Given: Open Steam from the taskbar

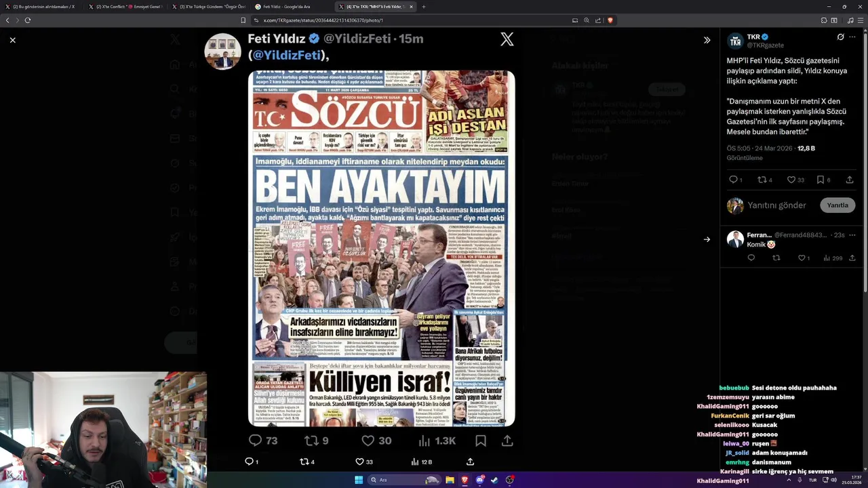Looking at the screenshot, I should coord(494,480).
